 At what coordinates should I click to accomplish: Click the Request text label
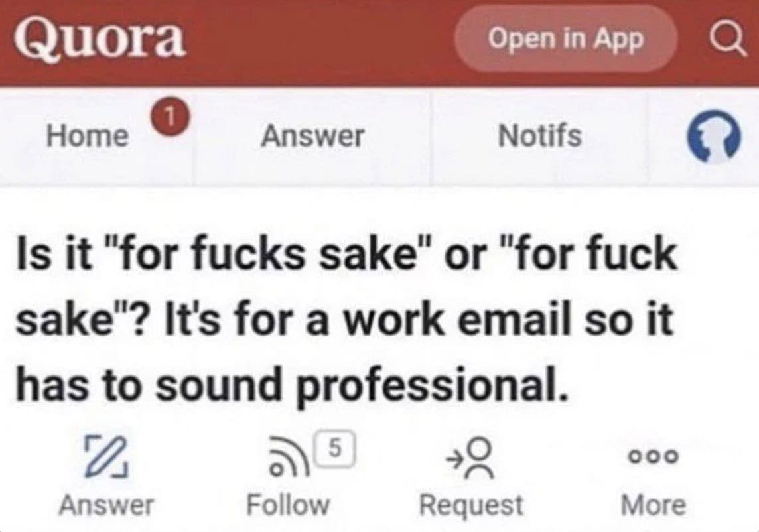pyautogui.click(x=471, y=505)
